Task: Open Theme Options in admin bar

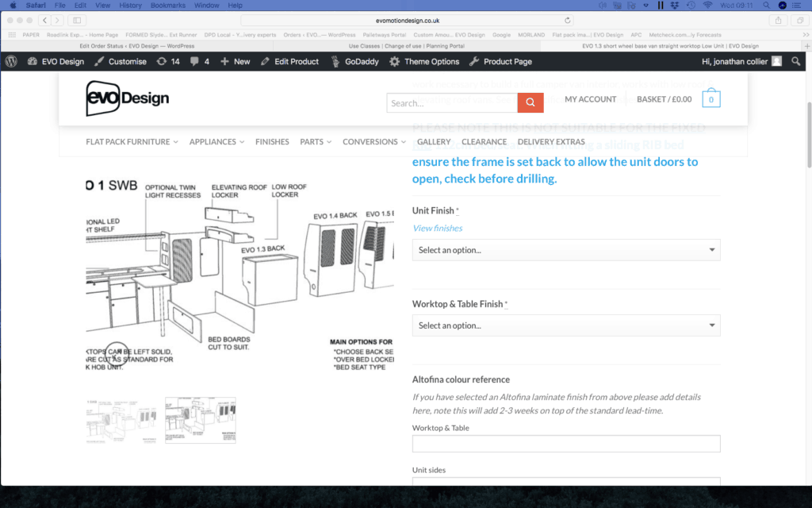Action: tap(425, 61)
